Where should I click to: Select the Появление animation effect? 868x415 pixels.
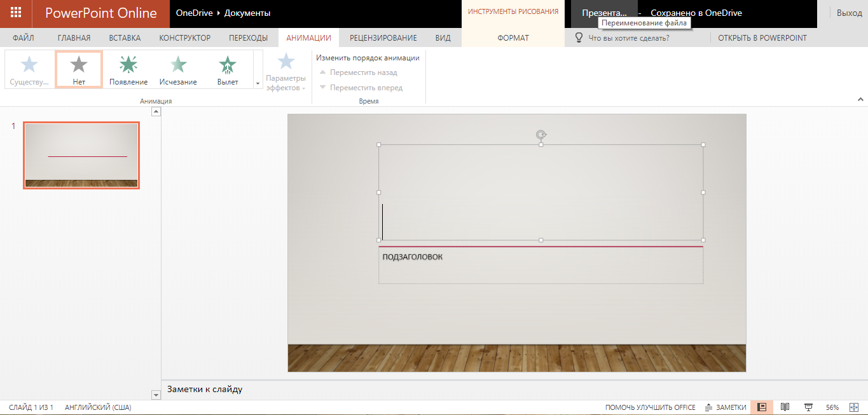click(130, 70)
